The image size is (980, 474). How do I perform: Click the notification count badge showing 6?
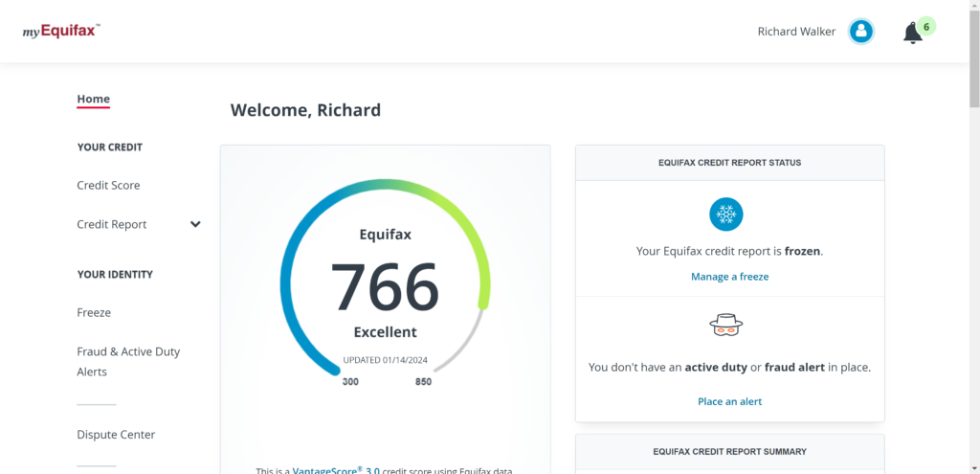(926, 27)
